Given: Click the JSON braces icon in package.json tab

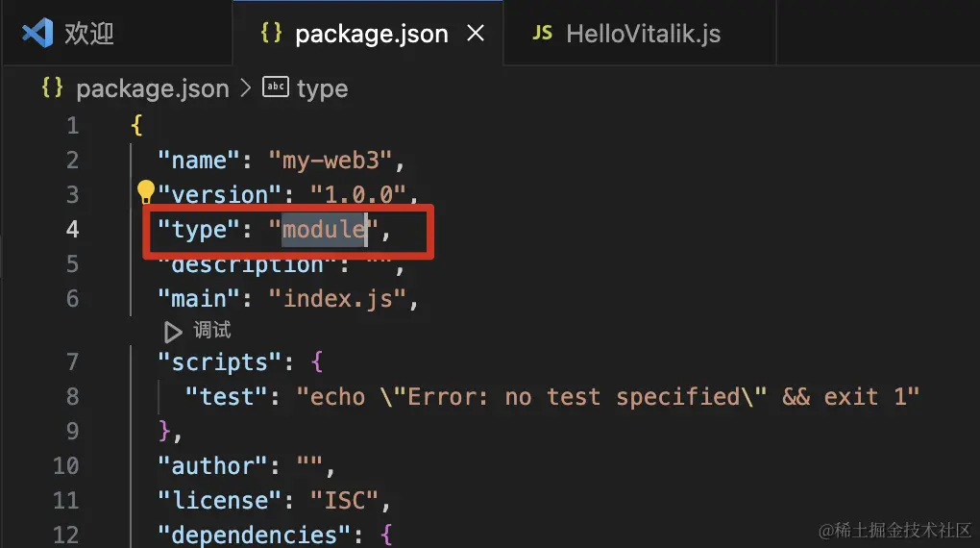Looking at the screenshot, I should pos(272,34).
